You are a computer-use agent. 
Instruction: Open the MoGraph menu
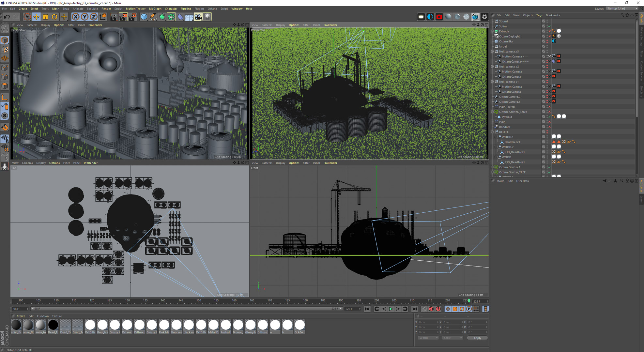pyautogui.click(x=155, y=9)
